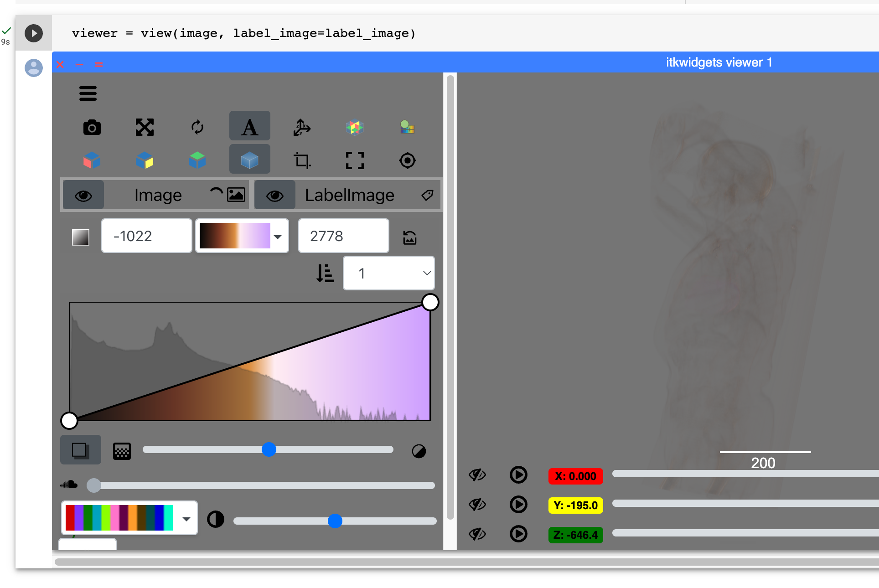
Task: Toggle Z slice visibility eye
Action: coord(477,534)
